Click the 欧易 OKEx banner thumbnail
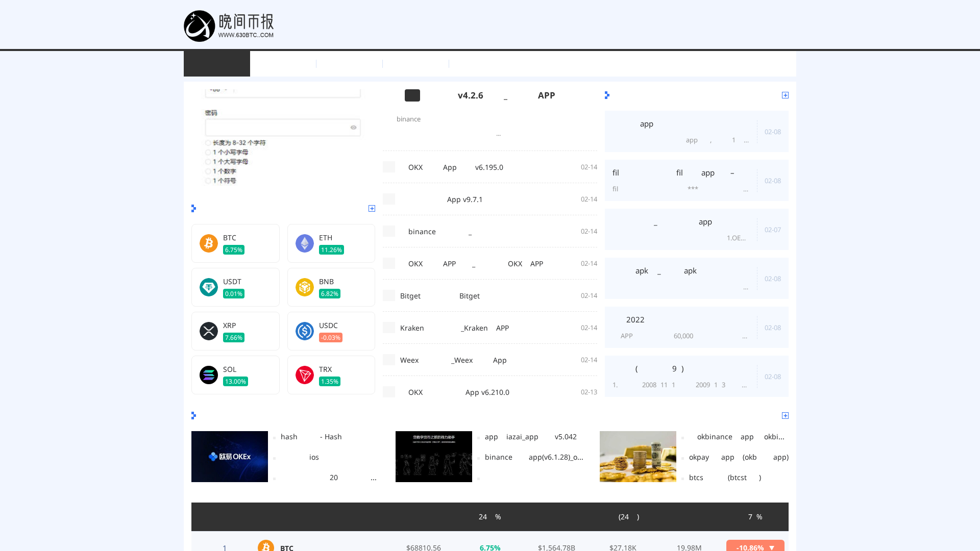 [229, 456]
